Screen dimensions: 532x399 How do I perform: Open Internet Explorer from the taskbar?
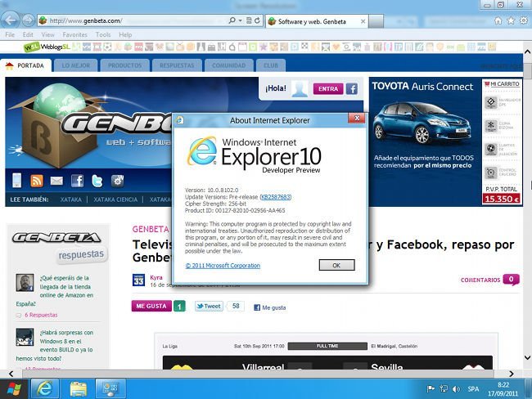[45, 388]
